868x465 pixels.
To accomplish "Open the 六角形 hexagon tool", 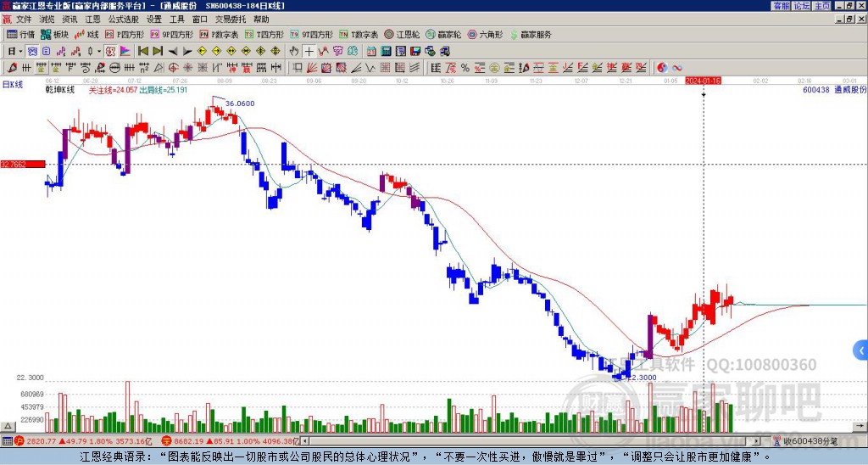I will (485, 34).
